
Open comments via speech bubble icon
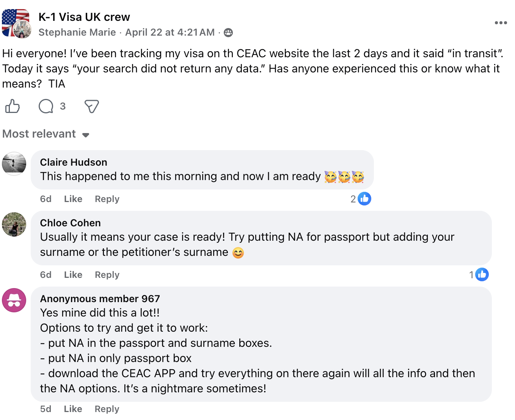46,107
